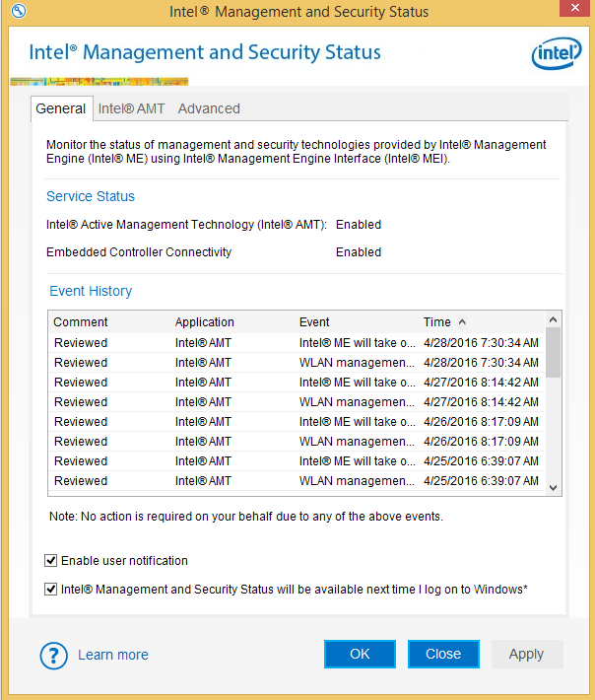Toggle the Enable user notification checkbox
This screenshot has width=595, height=700.
coord(51,561)
